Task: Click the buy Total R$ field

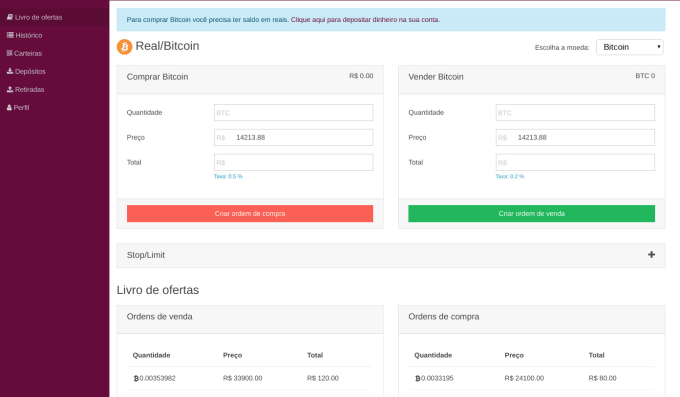Action: [x=294, y=162]
